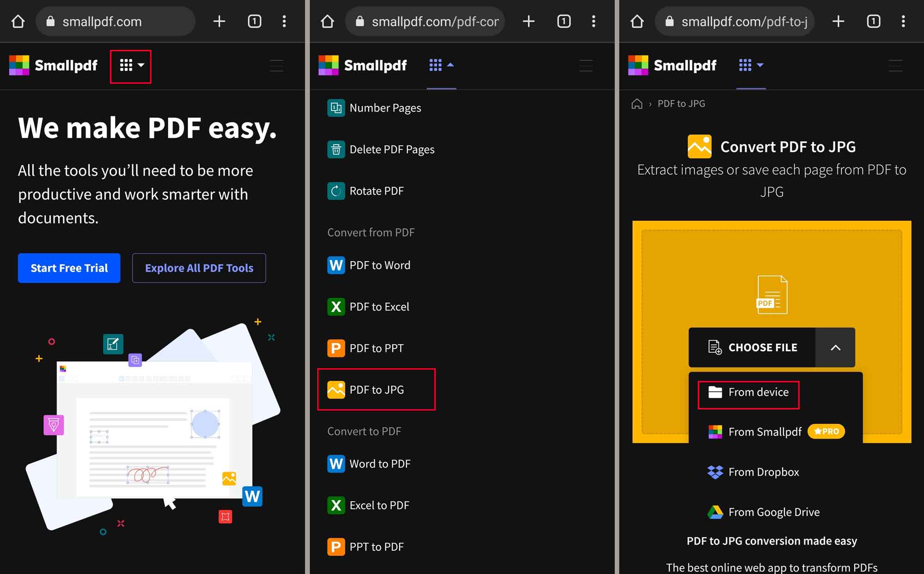Open new tab in left browser panel
Screen dimensions: 924x574
point(219,21)
